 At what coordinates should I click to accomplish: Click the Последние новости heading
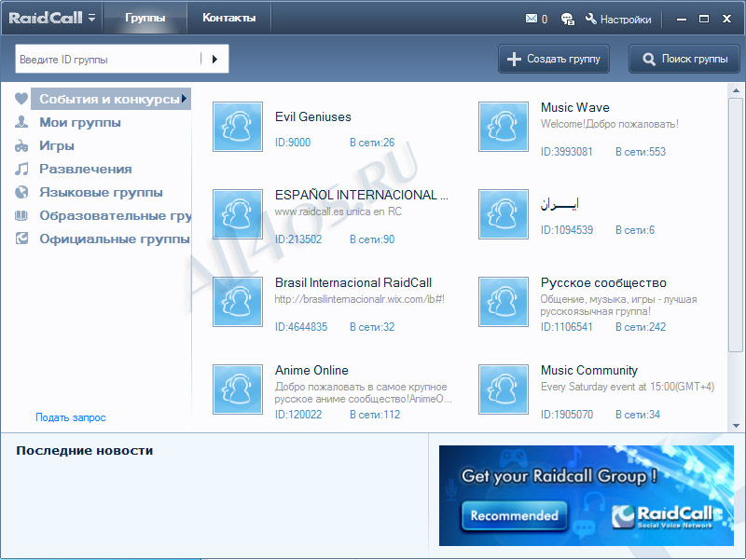tap(85, 451)
